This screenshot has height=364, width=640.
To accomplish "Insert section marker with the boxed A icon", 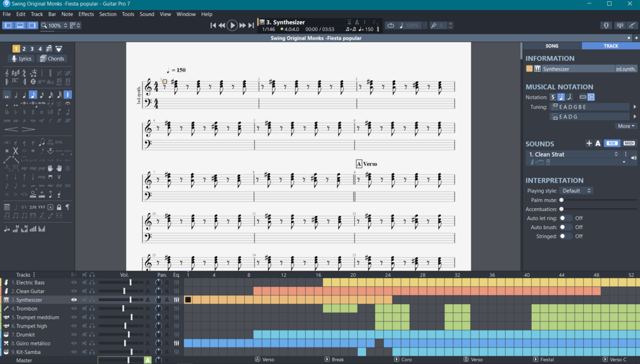I will (50, 207).
